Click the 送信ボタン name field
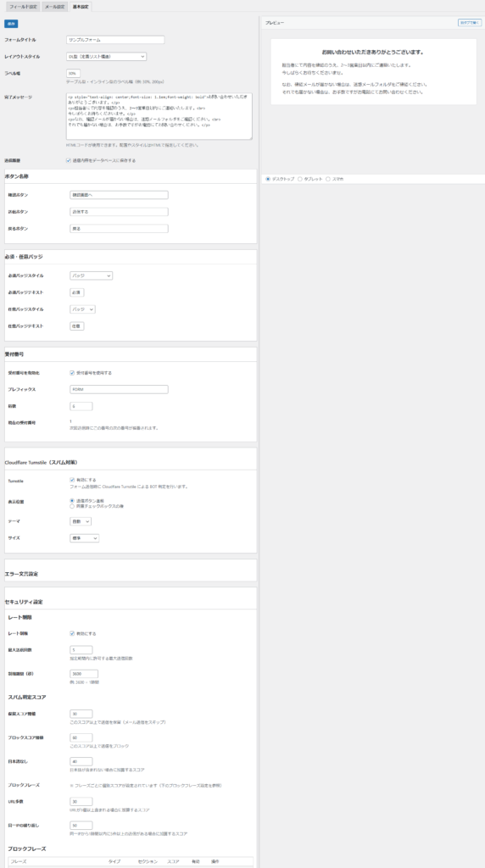This screenshot has width=485, height=868. pyautogui.click(x=119, y=212)
